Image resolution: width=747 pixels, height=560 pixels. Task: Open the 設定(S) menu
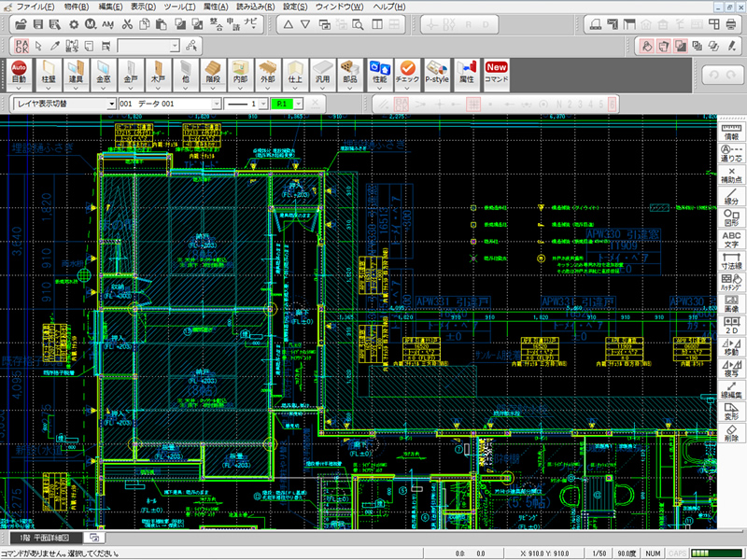click(295, 7)
